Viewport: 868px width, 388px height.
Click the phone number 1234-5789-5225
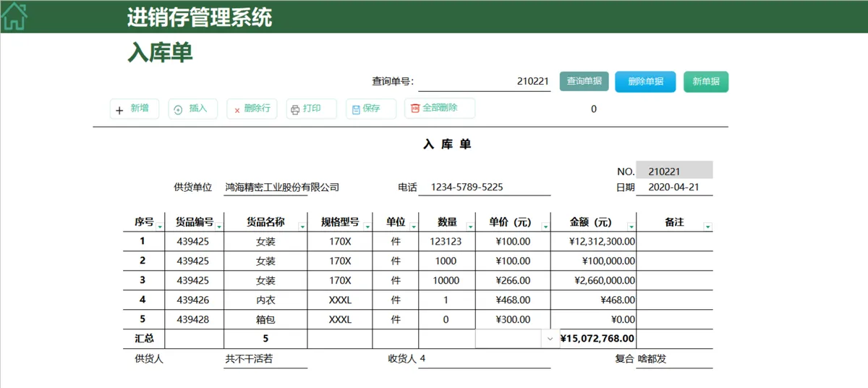pos(467,187)
